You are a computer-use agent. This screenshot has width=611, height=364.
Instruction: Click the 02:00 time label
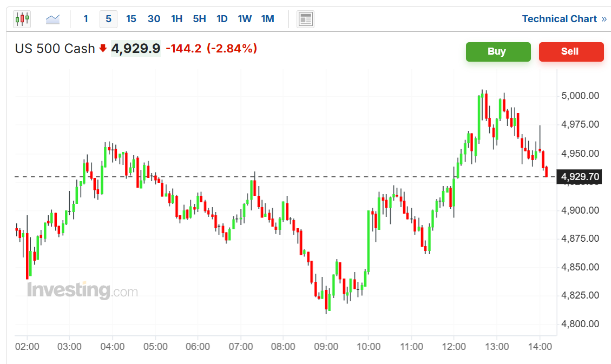click(x=27, y=347)
